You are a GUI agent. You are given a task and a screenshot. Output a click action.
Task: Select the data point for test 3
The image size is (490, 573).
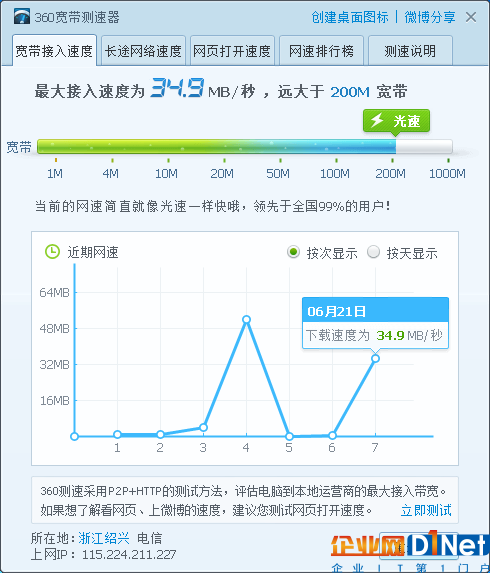(x=204, y=427)
